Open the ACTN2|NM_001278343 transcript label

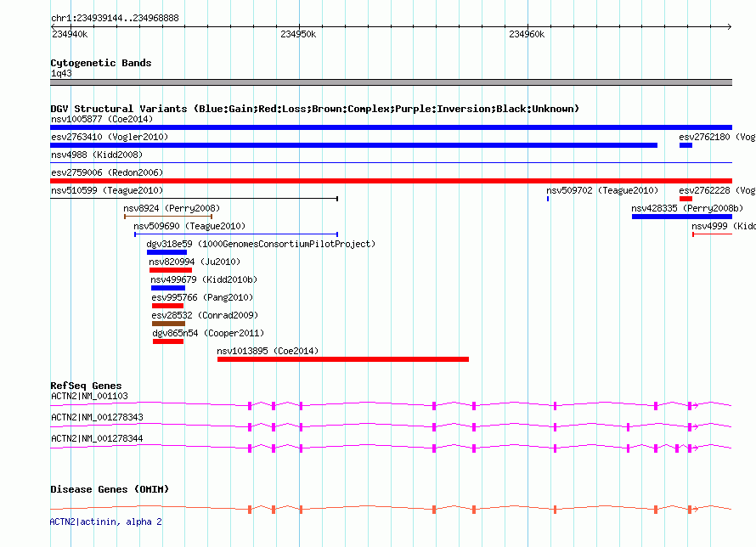98,417
